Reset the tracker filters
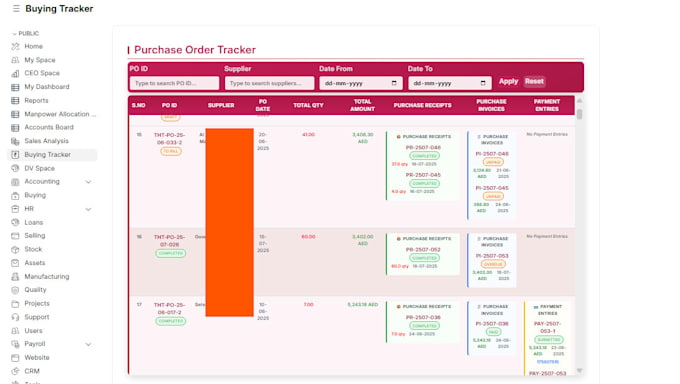This screenshot has height=384, width=680. [534, 81]
